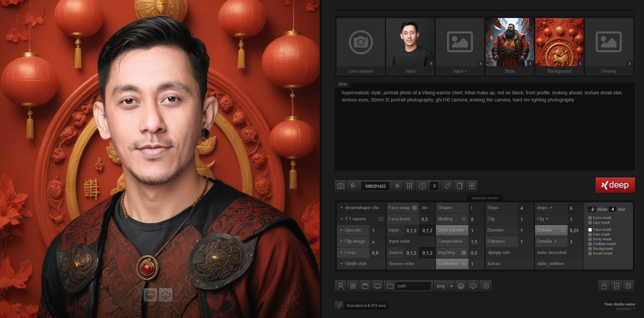
Task: Select the Style reference thumbnail
Action: [509, 42]
